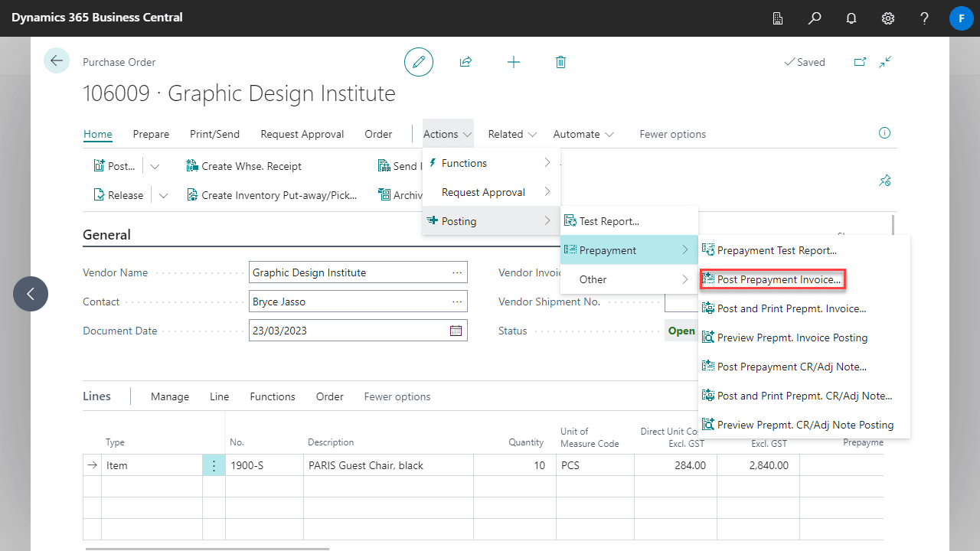Screen dimensions: 980x551
Task: Select the Print/Send tab
Action: (215, 134)
